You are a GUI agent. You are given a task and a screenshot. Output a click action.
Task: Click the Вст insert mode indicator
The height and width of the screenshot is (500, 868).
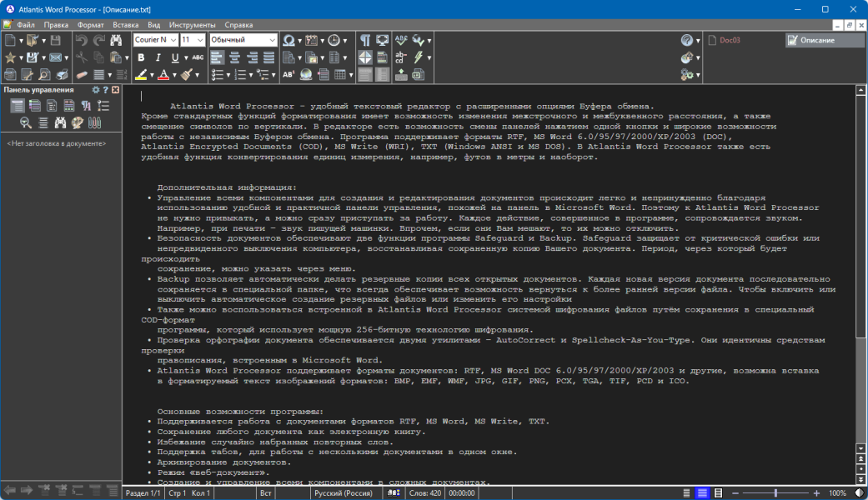tap(266, 492)
